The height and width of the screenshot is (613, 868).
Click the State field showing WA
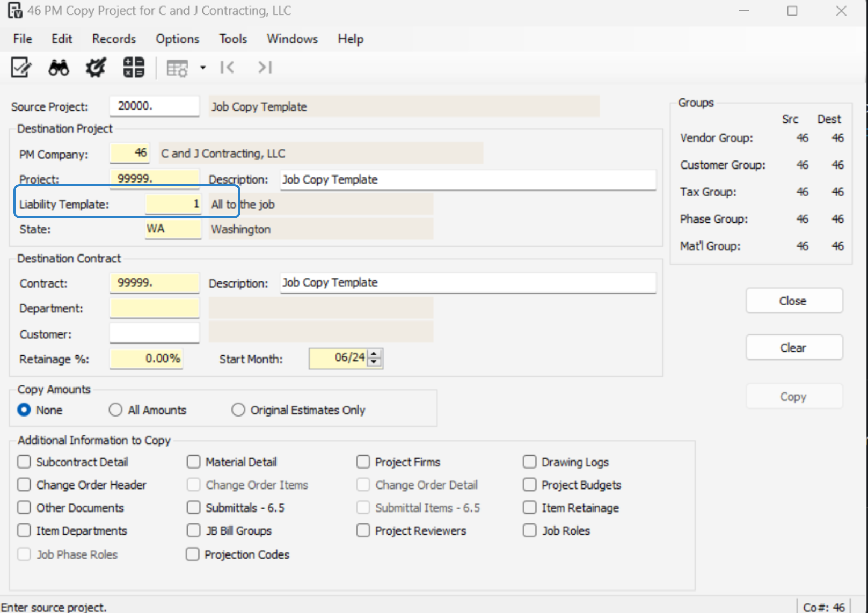pos(173,229)
